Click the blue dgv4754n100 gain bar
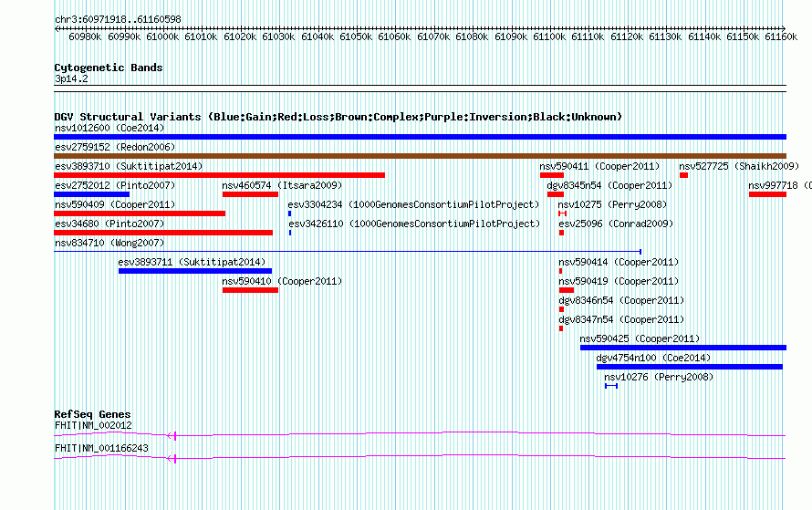The width and height of the screenshot is (812, 510). pyautogui.click(x=689, y=367)
